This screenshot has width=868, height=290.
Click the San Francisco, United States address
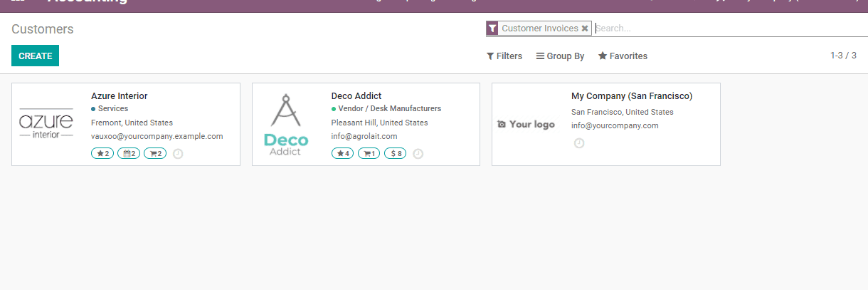pyautogui.click(x=623, y=112)
